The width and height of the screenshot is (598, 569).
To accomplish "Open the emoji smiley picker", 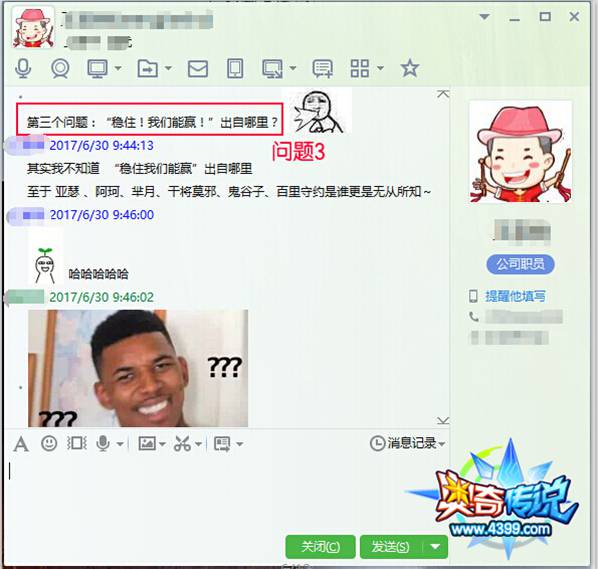I will pyautogui.click(x=49, y=444).
